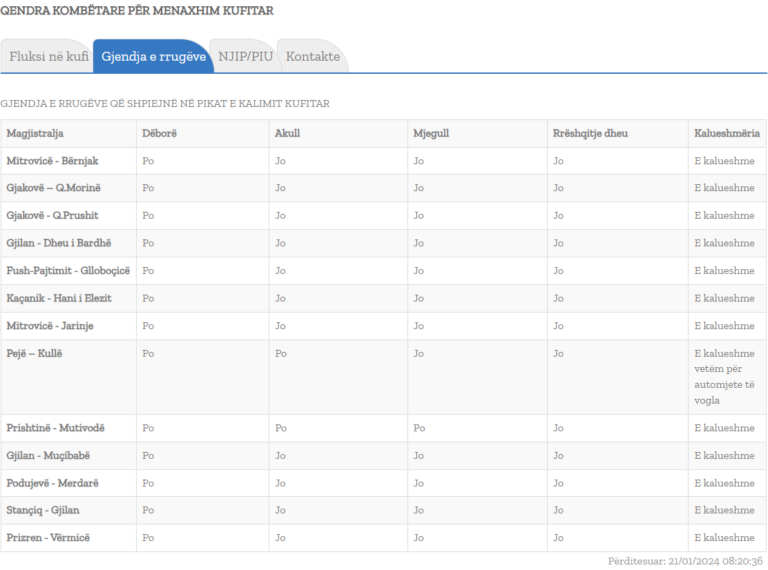The height and width of the screenshot is (570, 768).
Task: Select the Prizren - Vërmicë row
Action: click(x=48, y=538)
